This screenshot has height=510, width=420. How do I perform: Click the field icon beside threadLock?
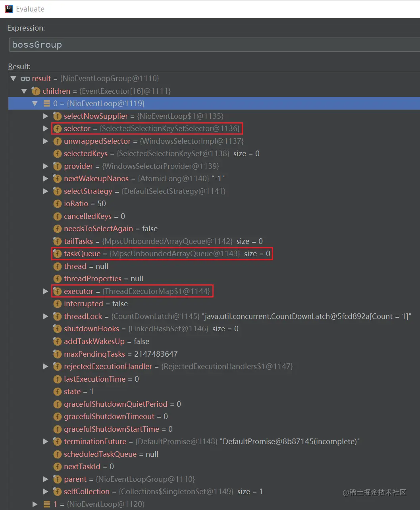[58, 317]
